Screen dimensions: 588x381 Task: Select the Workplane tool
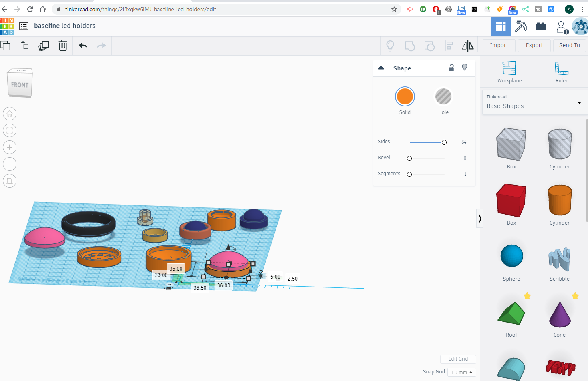click(x=509, y=72)
